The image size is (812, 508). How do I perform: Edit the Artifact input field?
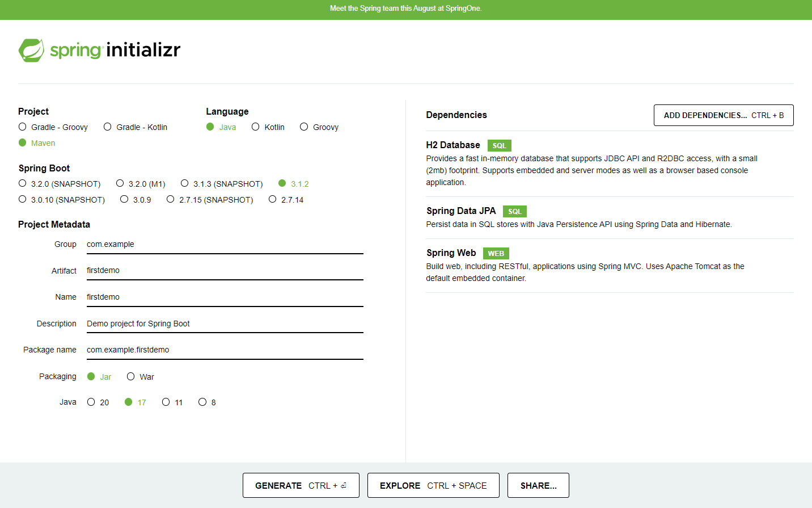(x=225, y=271)
